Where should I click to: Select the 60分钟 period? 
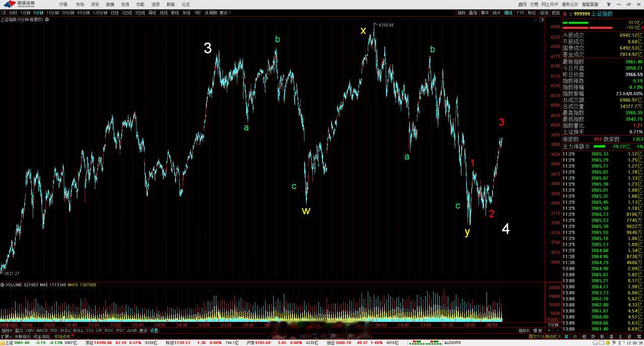pos(84,13)
